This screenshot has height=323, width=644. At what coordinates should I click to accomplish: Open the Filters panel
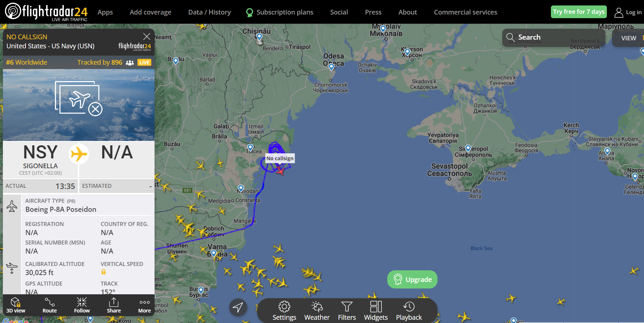[x=347, y=311]
